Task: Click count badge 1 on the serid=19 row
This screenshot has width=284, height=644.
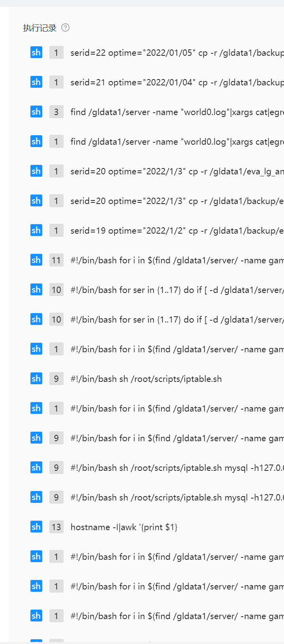Action: 56,230
